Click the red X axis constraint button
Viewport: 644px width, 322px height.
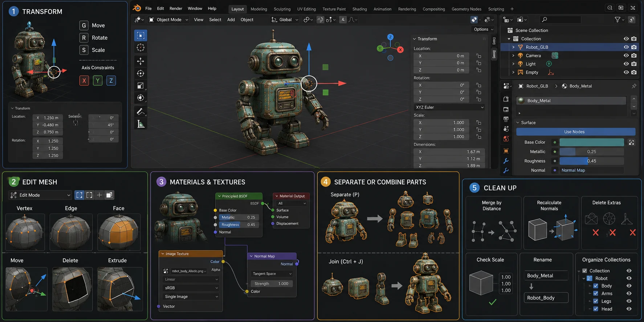(x=84, y=81)
